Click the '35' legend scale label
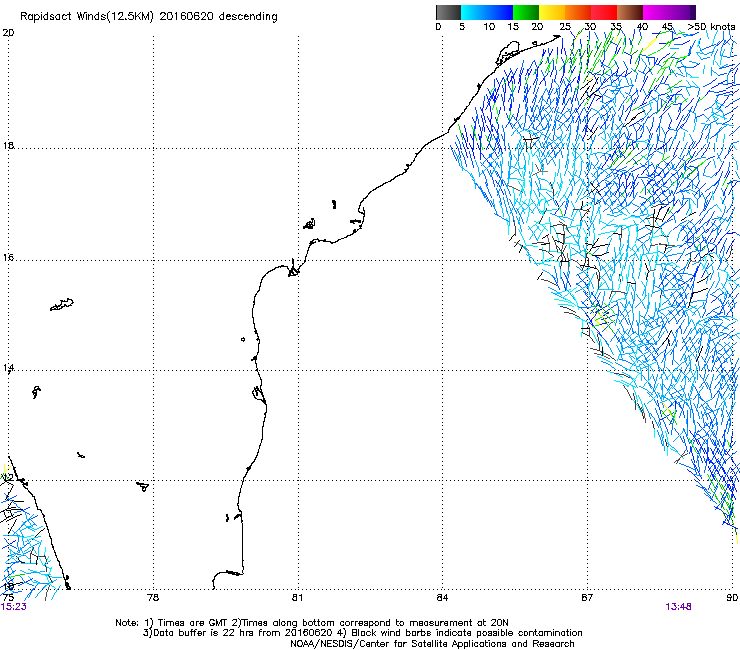 point(616,26)
